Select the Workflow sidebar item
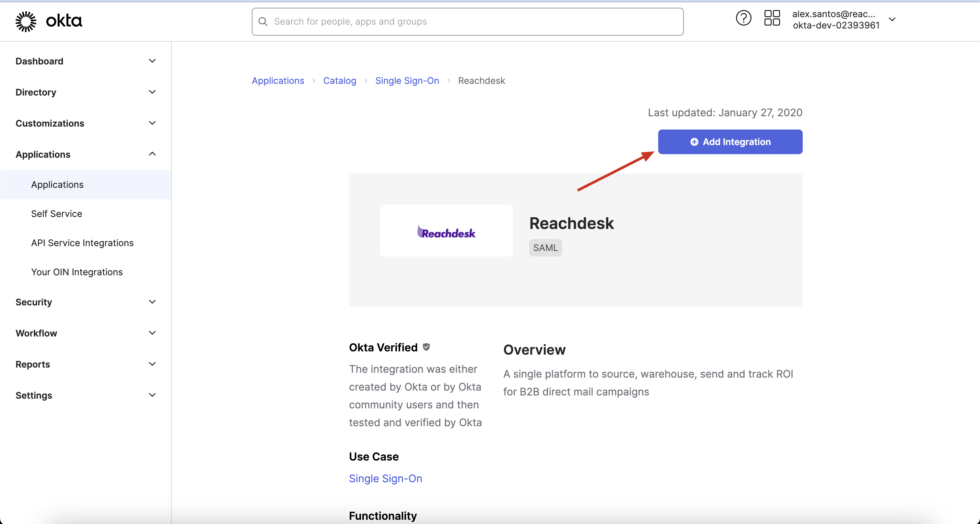 click(86, 334)
